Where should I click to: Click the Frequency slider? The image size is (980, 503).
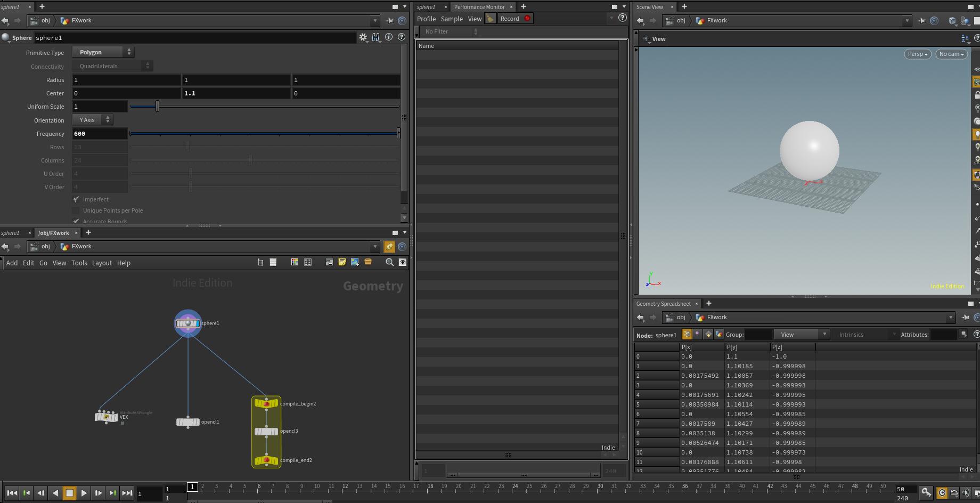pos(264,133)
